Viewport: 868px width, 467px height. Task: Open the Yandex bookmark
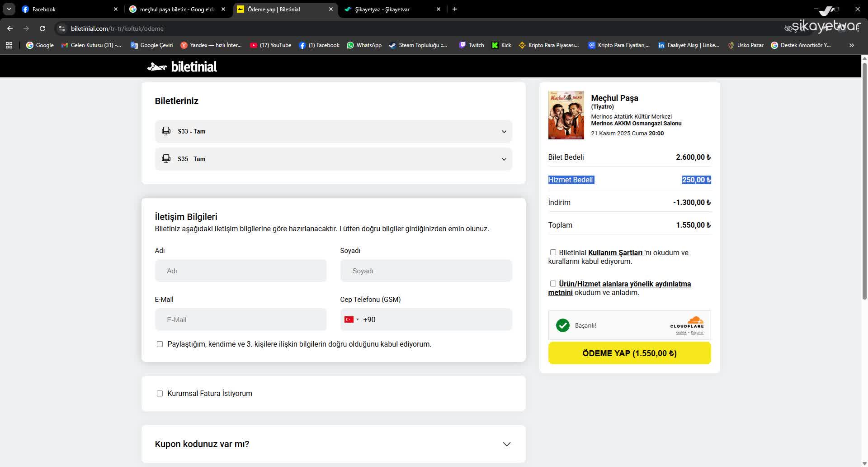coord(211,45)
